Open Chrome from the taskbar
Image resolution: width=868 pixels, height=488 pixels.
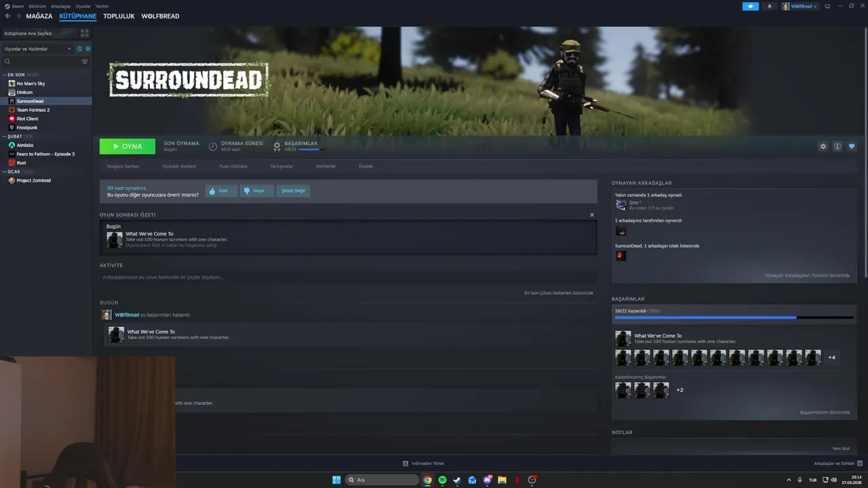point(427,480)
